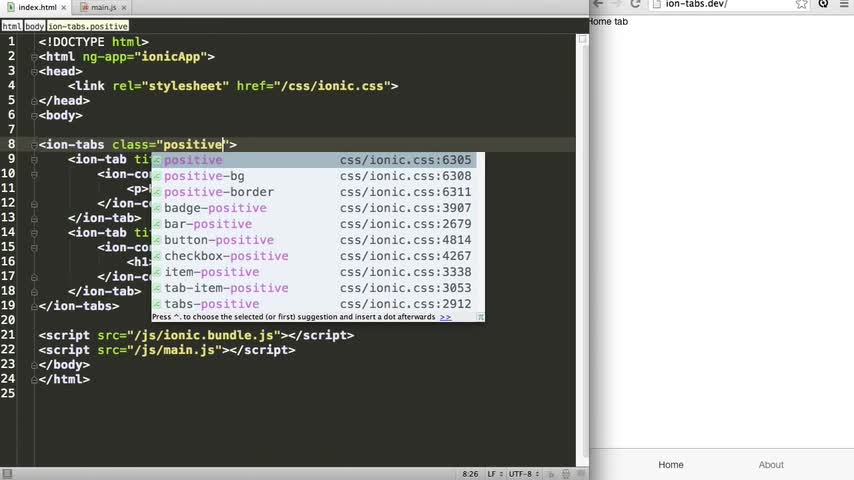Viewport: 854px width, 480px height.
Task: Choose the 'button-positive' suggestion
Action: pyautogui.click(x=314, y=240)
